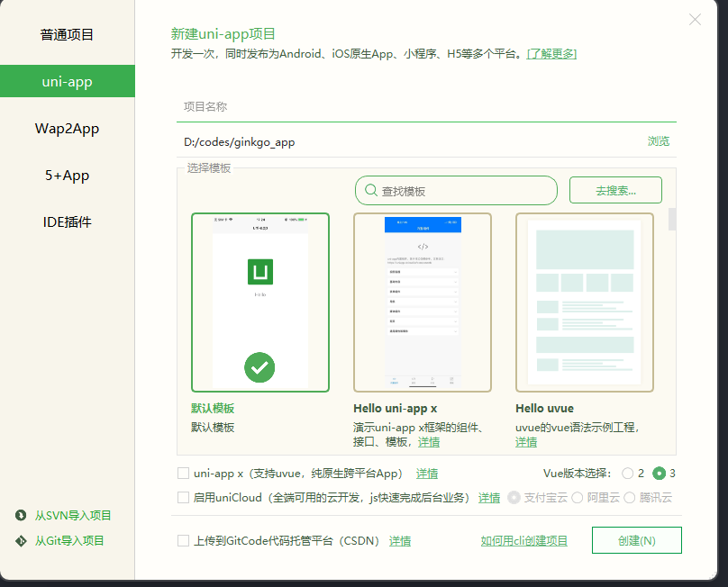Click the 创建(N) button
Image resolution: width=728 pixels, height=587 pixels.
coord(636,540)
